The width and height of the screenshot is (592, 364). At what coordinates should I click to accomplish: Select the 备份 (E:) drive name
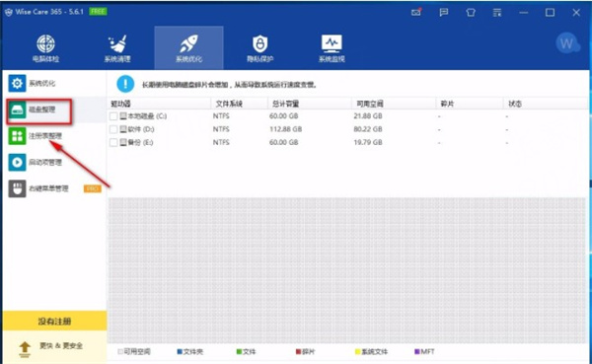coord(141,143)
